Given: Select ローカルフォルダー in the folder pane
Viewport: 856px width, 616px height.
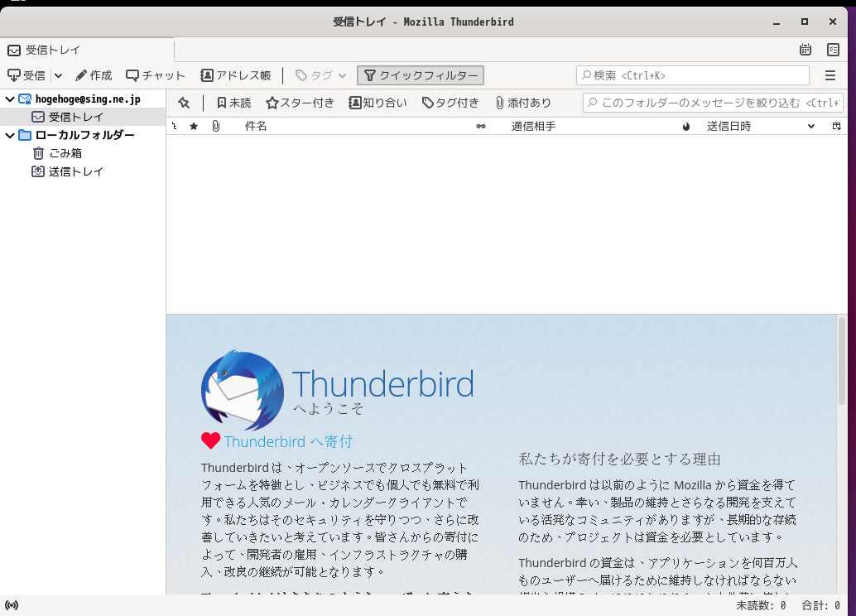Looking at the screenshot, I should 84,135.
